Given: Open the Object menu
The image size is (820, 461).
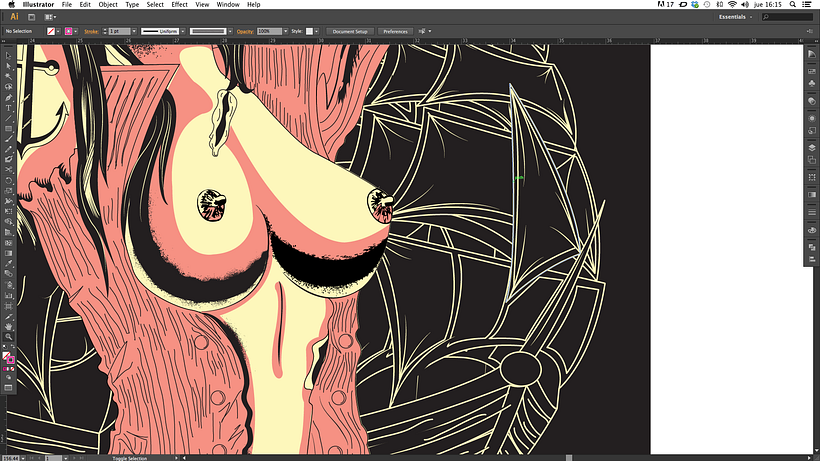Looking at the screenshot, I should click(108, 4).
